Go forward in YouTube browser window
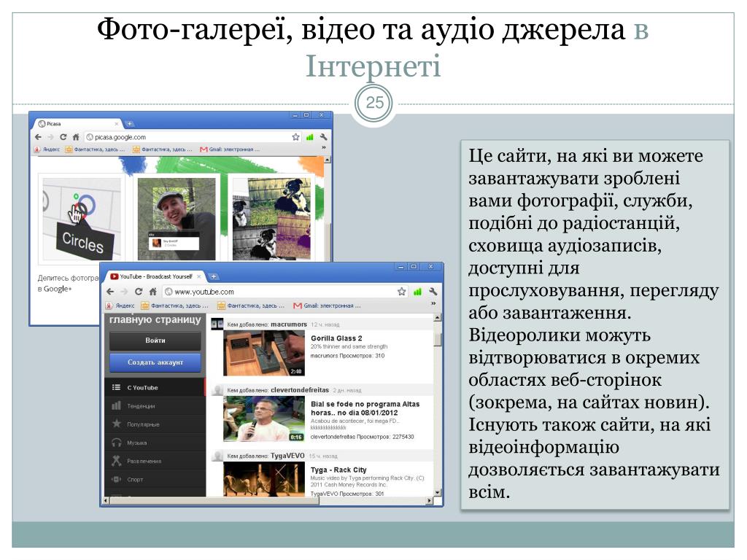Screen dimensions: 747x560 click(x=124, y=292)
